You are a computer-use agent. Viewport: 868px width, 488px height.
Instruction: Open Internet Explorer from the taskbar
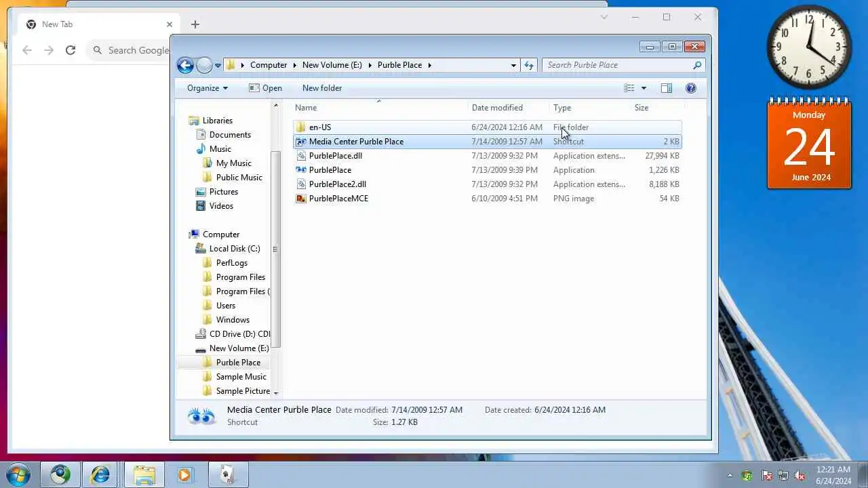click(100, 474)
